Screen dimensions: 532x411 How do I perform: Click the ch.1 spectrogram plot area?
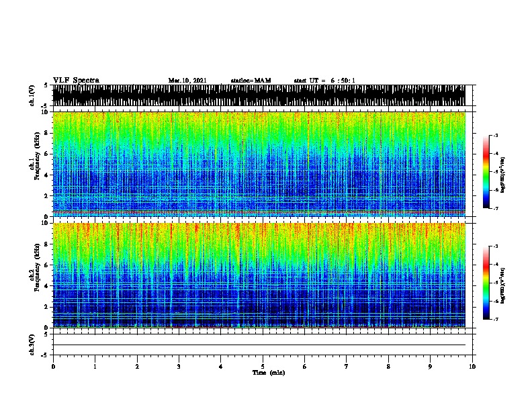tap(259, 164)
